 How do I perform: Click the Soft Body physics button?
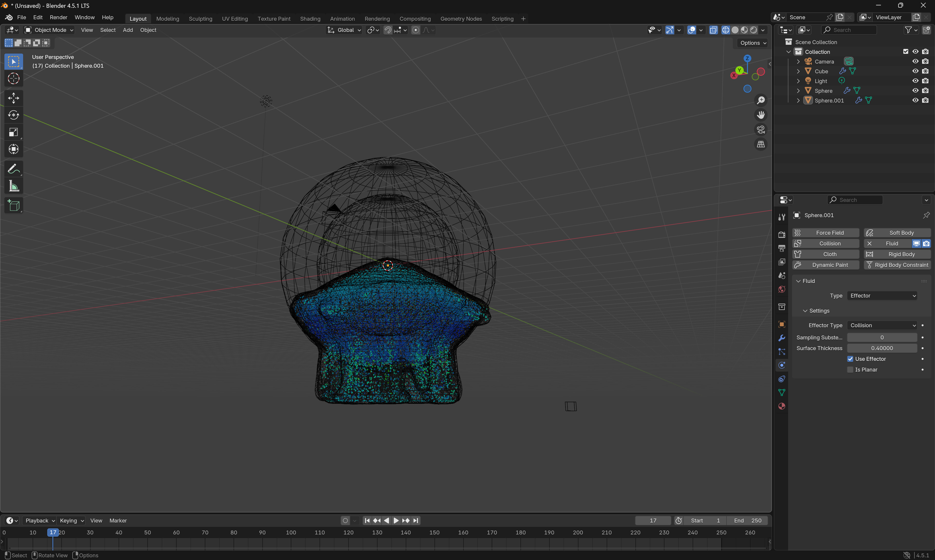[x=897, y=233]
